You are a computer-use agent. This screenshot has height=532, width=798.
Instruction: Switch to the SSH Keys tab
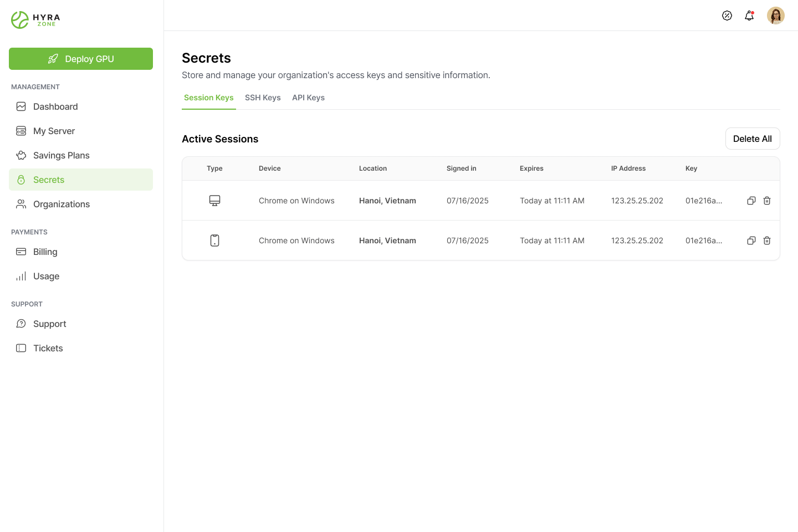pos(263,98)
